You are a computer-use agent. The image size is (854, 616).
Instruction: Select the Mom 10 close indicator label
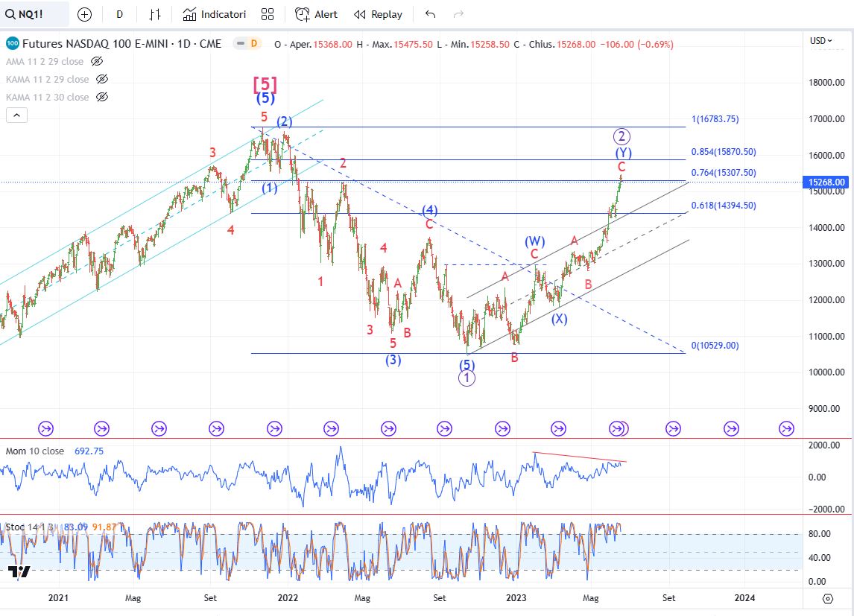pyautogui.click(x=35, y=451)
